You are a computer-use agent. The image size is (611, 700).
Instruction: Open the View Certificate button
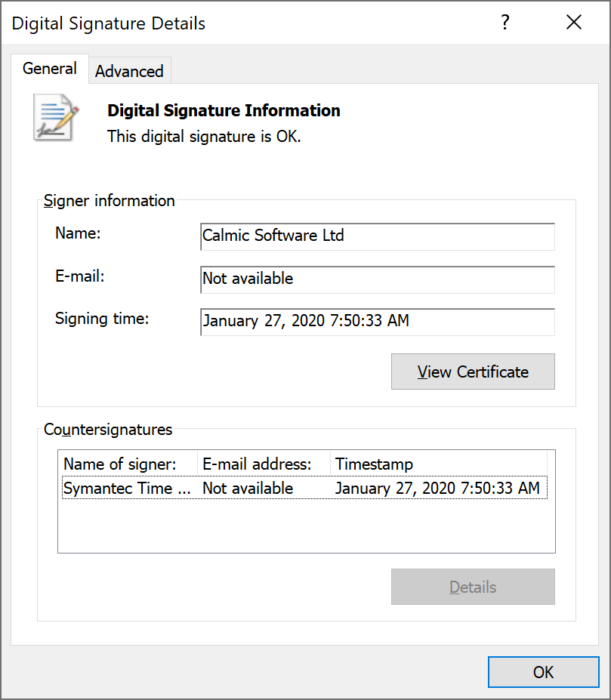pos(473,372)
